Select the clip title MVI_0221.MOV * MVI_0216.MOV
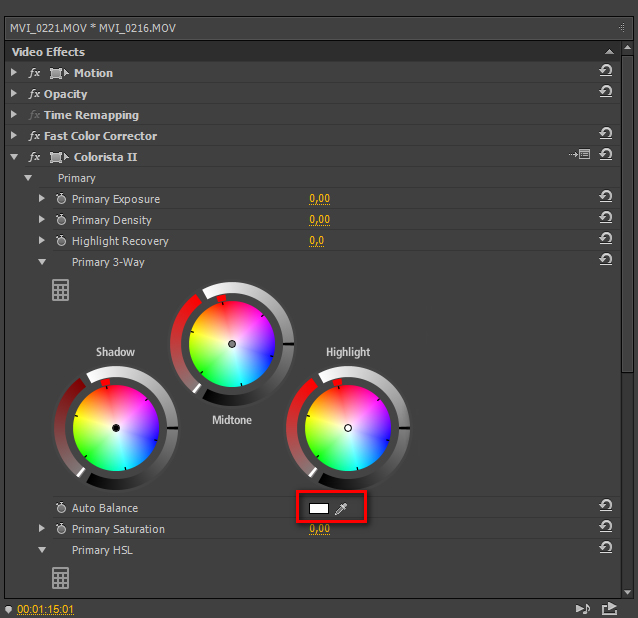 coord(93,28)
